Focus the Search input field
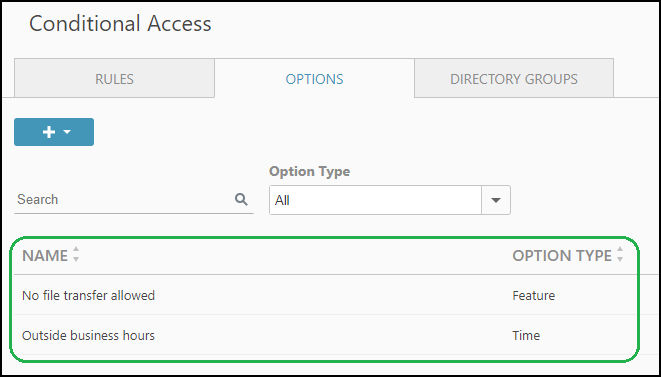661x377 pixels. pyautogui.click(x=124, y=199)
